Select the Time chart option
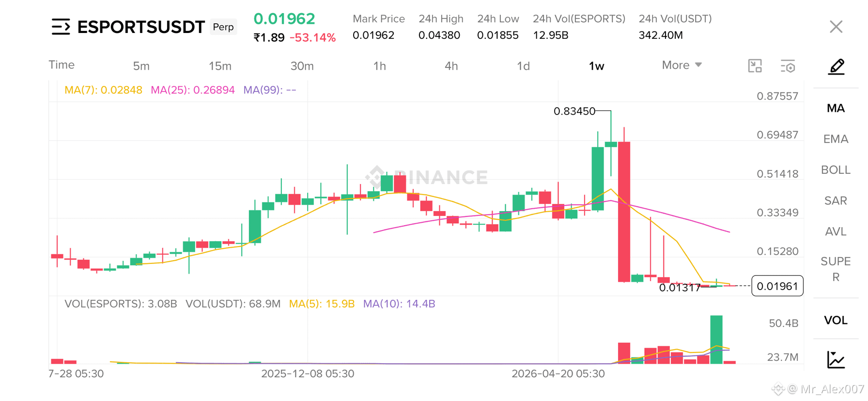This screenshot has height=401, width=868. (62, 65)
